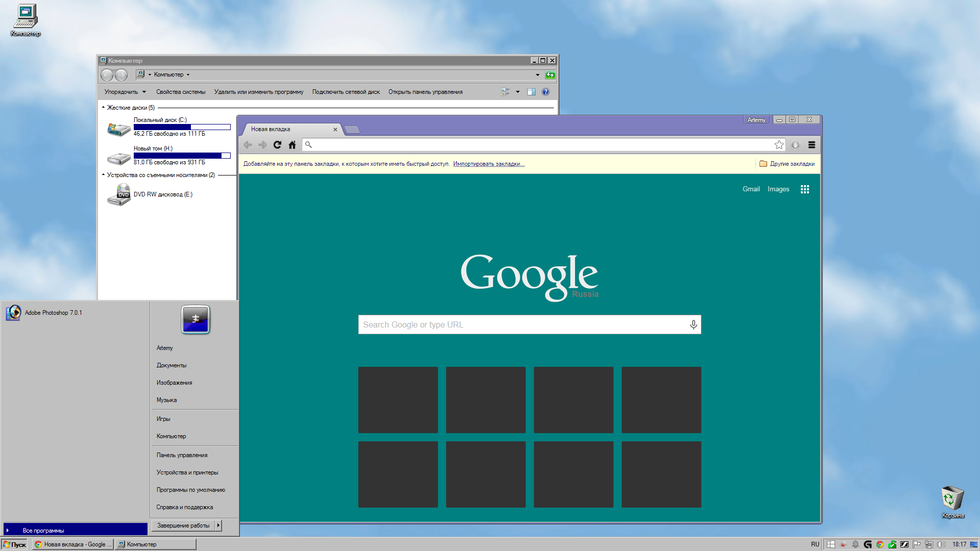Click the Adobe Photoshop 7.0.1 icon
The width and height of the screenshot is (980, 551).
click(x=13, y=313)
